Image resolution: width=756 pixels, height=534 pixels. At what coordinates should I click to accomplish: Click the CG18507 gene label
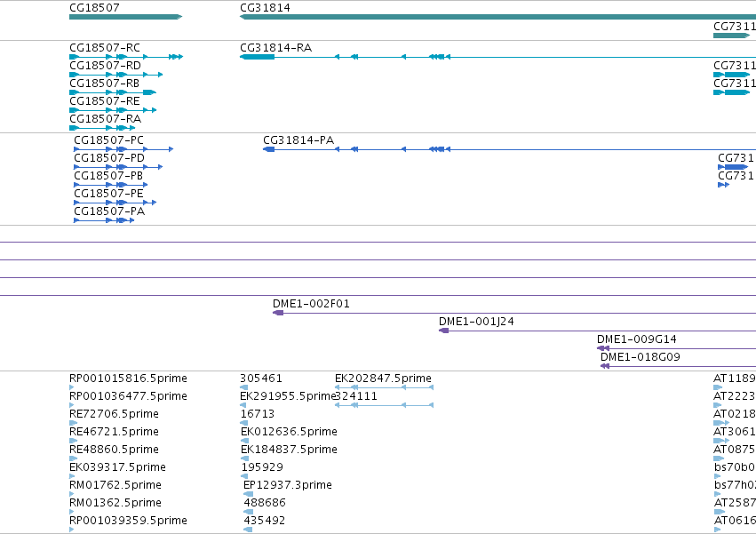tap(94, 8)
